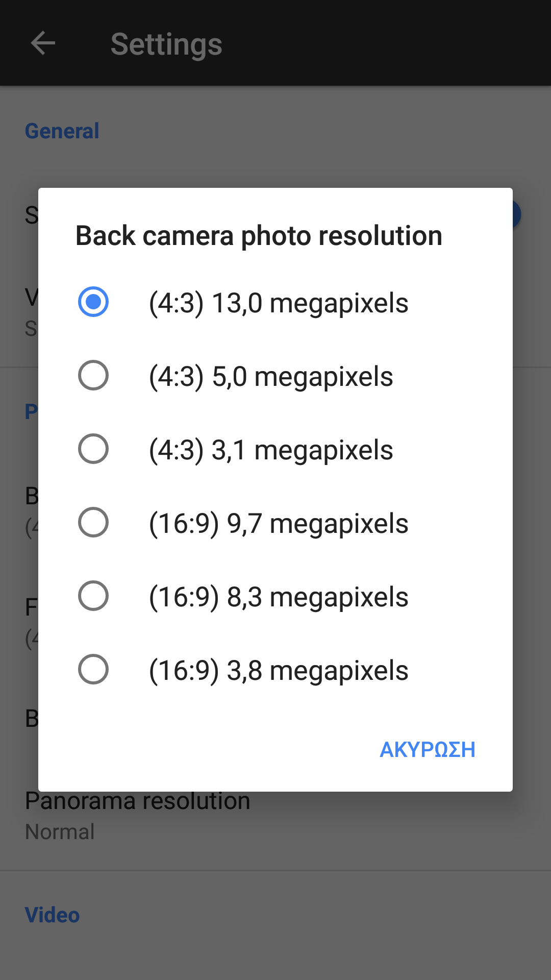
Task: Click the Settings title text
Action: [x=166, y=44]
